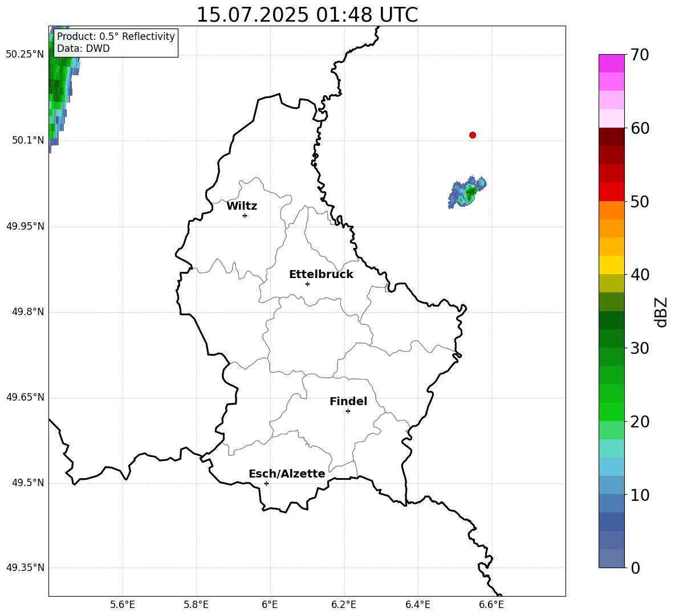Click the 20 tick on the colorbar
This screenshot has width=675, height=616.
point(640,421)
